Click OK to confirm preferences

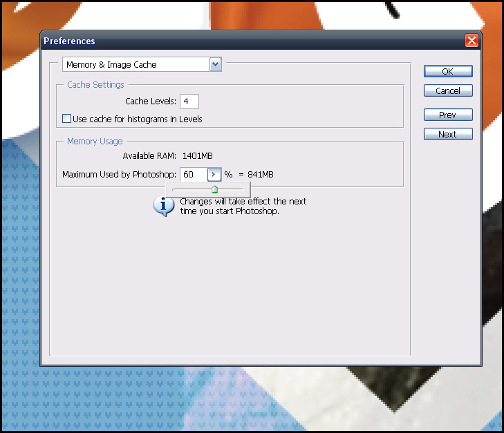pos(447,71)
